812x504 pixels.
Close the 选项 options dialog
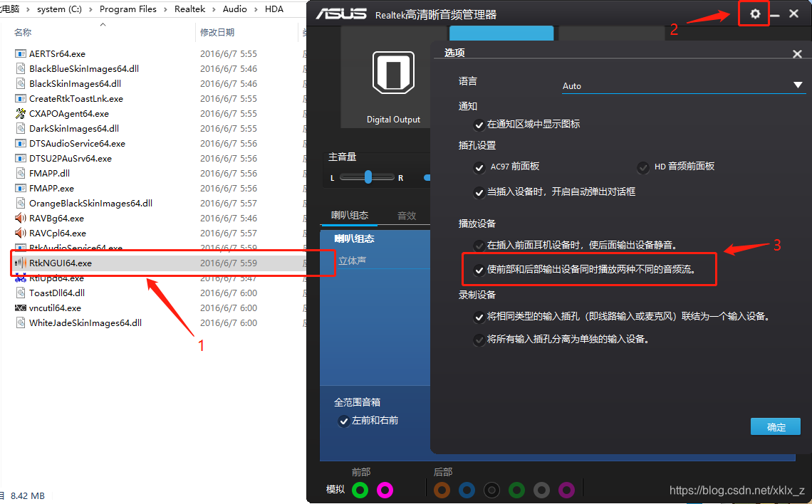(x=797, y=54)
